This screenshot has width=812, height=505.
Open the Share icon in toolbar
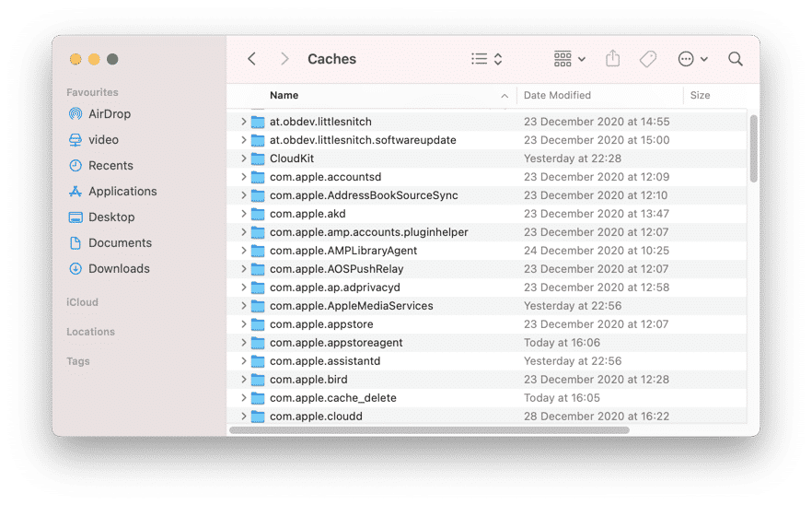[x=612, y=59]
